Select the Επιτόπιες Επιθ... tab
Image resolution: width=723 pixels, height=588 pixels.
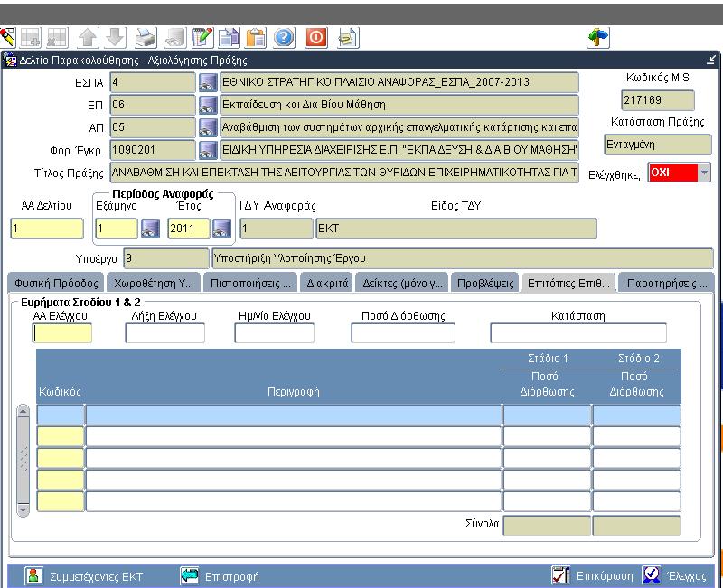point(568,283)
